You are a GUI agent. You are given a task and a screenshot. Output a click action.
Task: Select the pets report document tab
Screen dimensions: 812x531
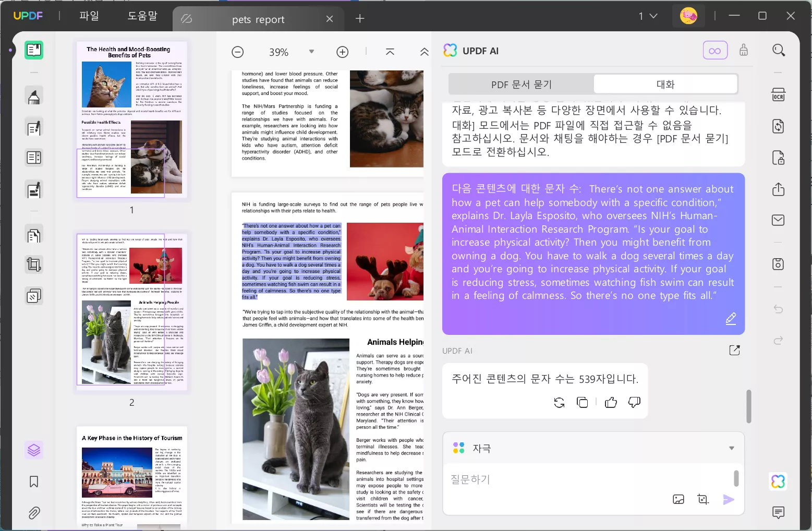coord(258,19)
